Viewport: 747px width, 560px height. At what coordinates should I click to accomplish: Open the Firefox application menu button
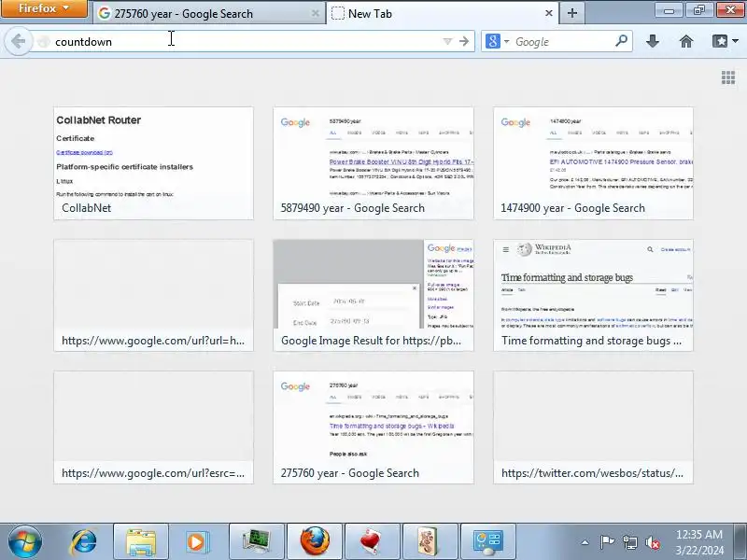(x=44, y=8)
